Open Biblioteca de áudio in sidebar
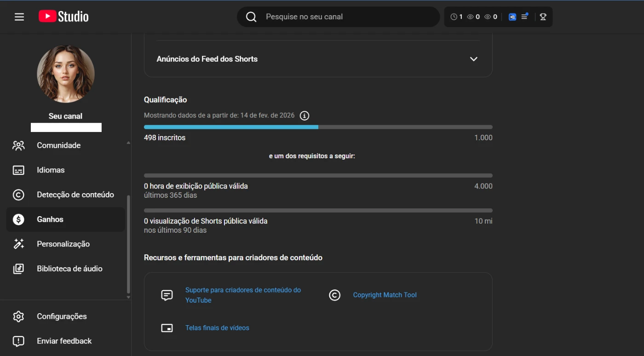The width and height of the screenshot is (644, 356). [69, 269]
